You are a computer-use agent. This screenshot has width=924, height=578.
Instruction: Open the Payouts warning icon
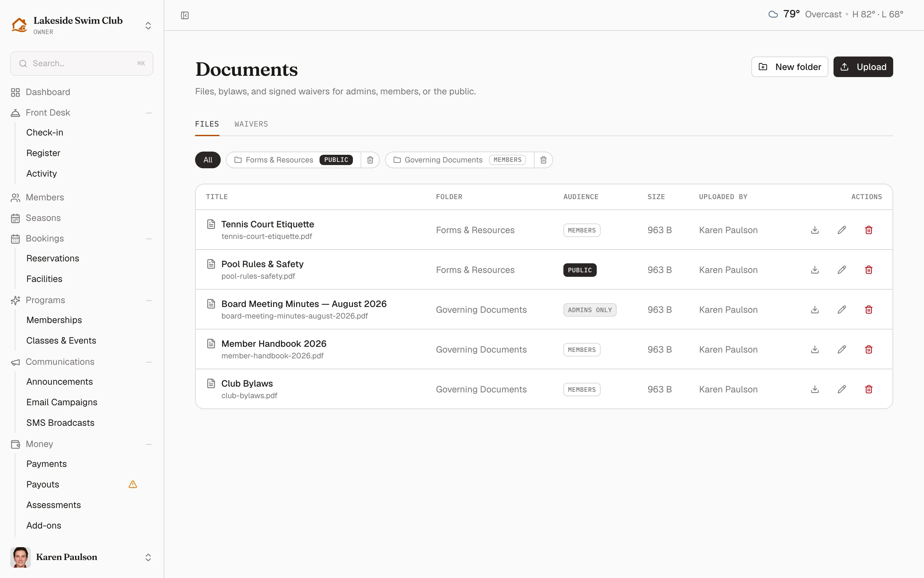tap(133, 484)
